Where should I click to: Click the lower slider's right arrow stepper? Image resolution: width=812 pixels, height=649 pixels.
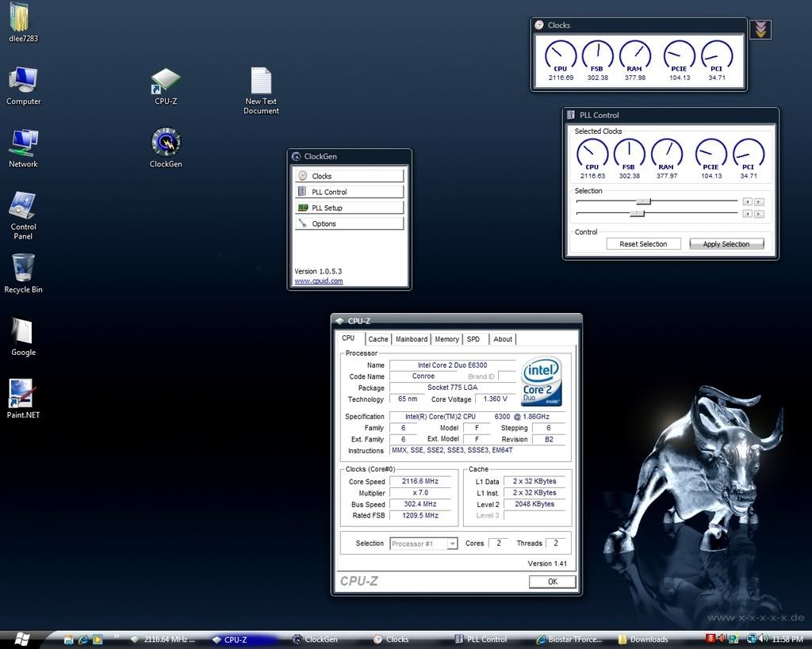coord(759,214)
